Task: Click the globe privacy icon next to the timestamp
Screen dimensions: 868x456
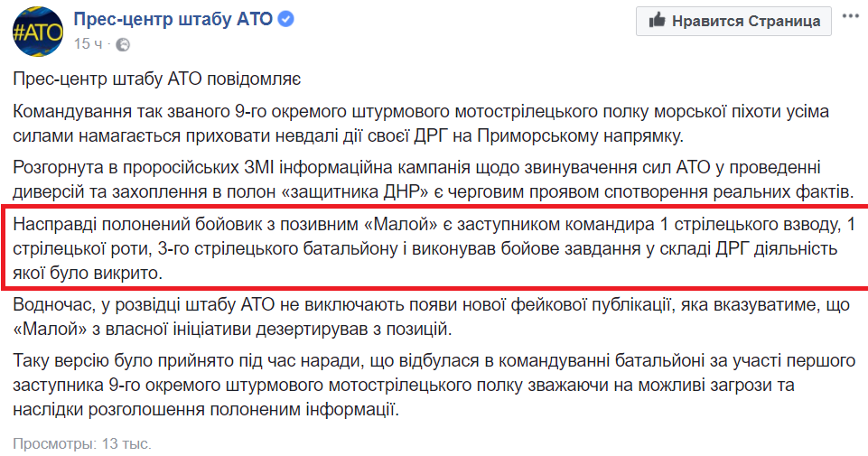Action: click(123, 45)
